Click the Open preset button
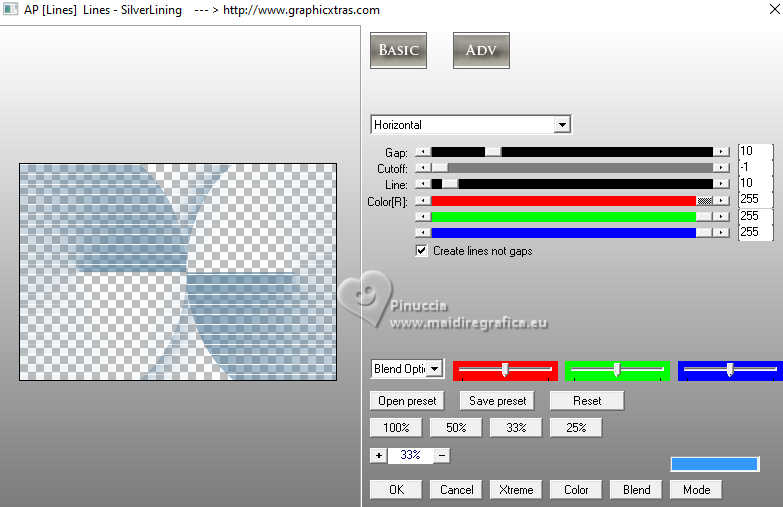783x507 pixels. point(407,401)
